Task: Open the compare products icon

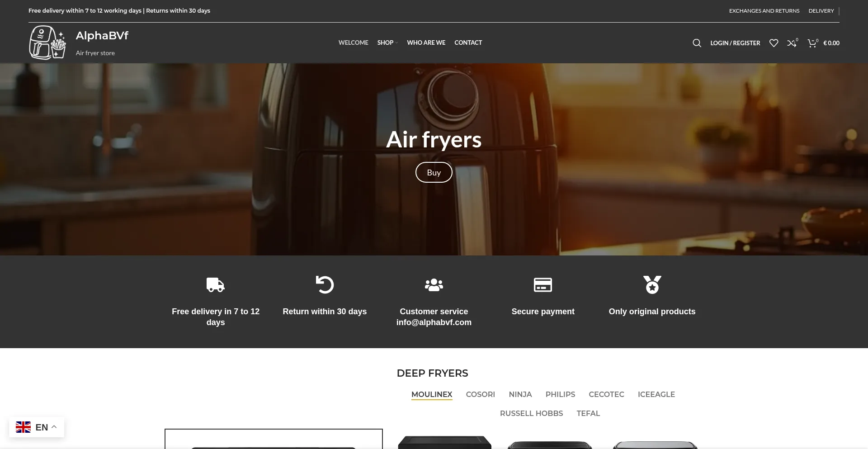Action: click(792, 43)
